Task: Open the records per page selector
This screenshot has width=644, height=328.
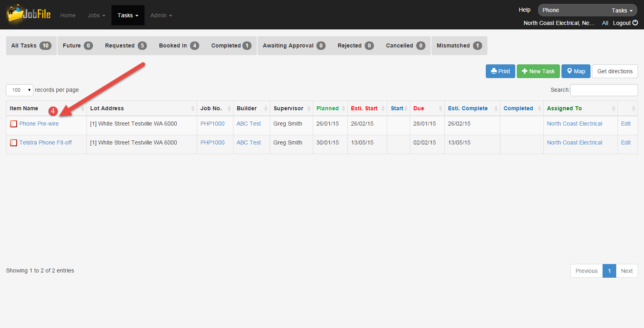Action: point(20,90)
